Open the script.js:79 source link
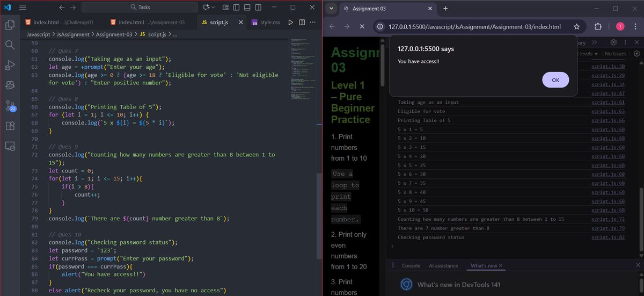Screen dimensions: 644x296 pos(608,228)
